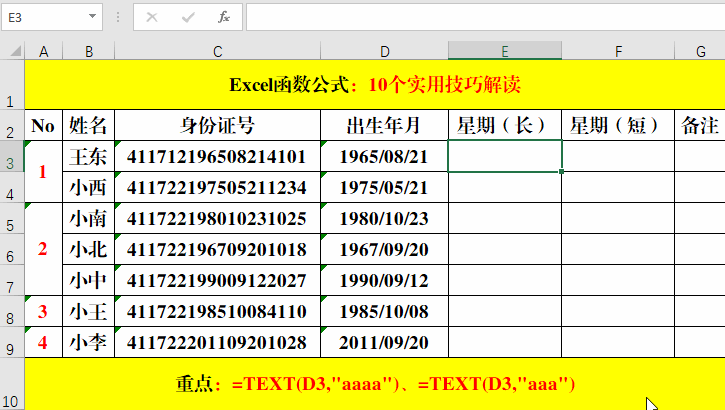Select row 3 header
Image resolution: width=725 pixels, height=410 pixels.
[12, 156]
